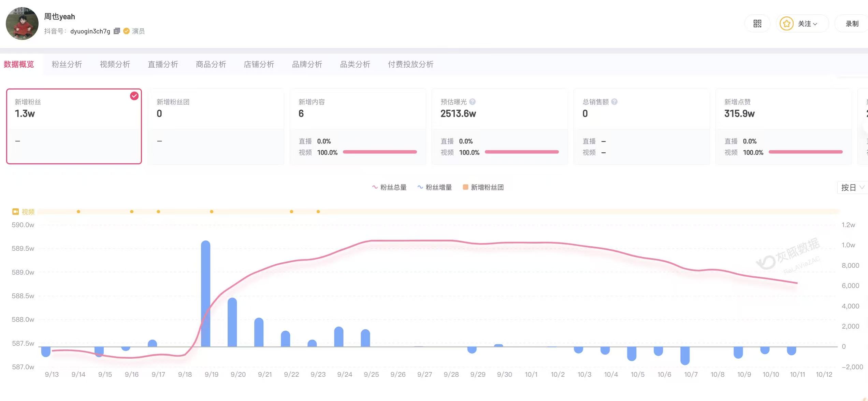Click the 录制 button
Screen dimensions: 868x401
pos(852,24)
